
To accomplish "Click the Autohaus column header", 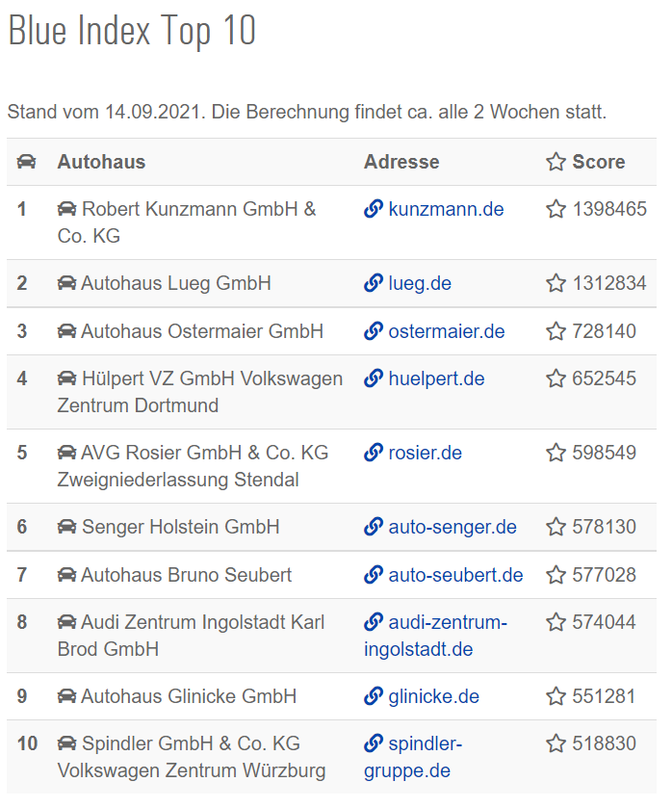I will [x=101, y=162].
